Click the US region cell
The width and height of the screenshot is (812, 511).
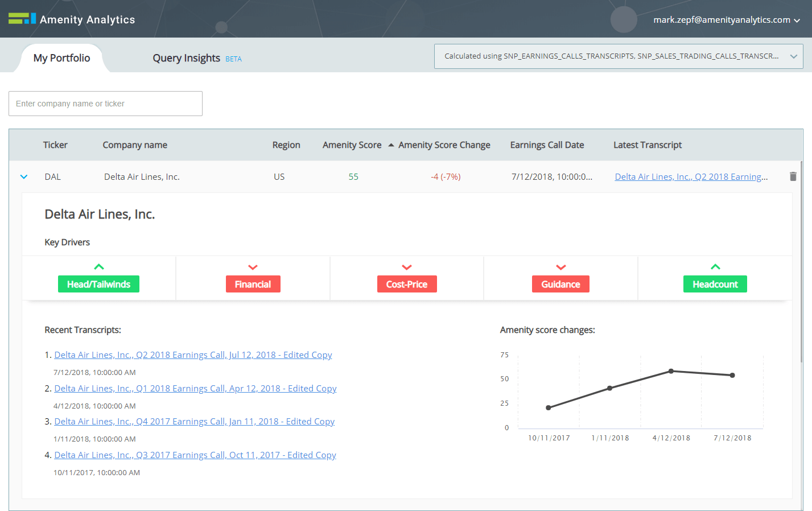279,177
